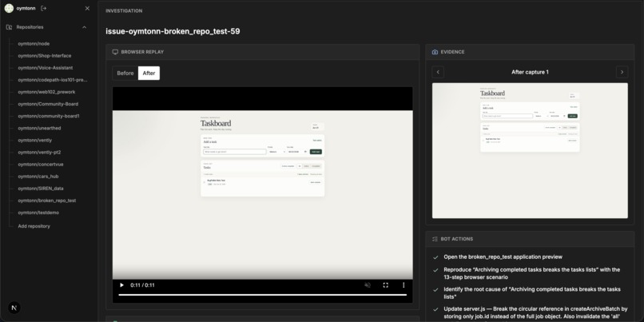Image resolution: width=644 pixels, height=322 pixels.
Task: Click the muted speaker icon on video
Action: click(x=368, y=285)
